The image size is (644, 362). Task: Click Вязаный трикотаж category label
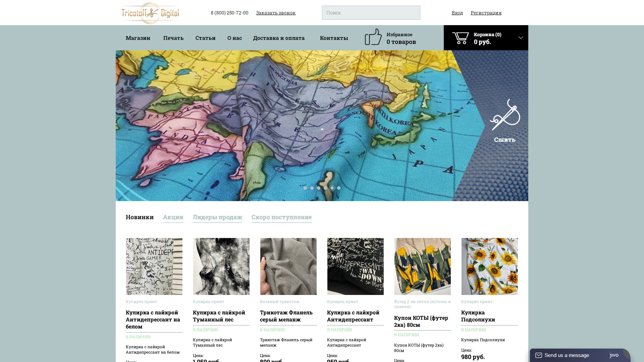tap(279, 302)
